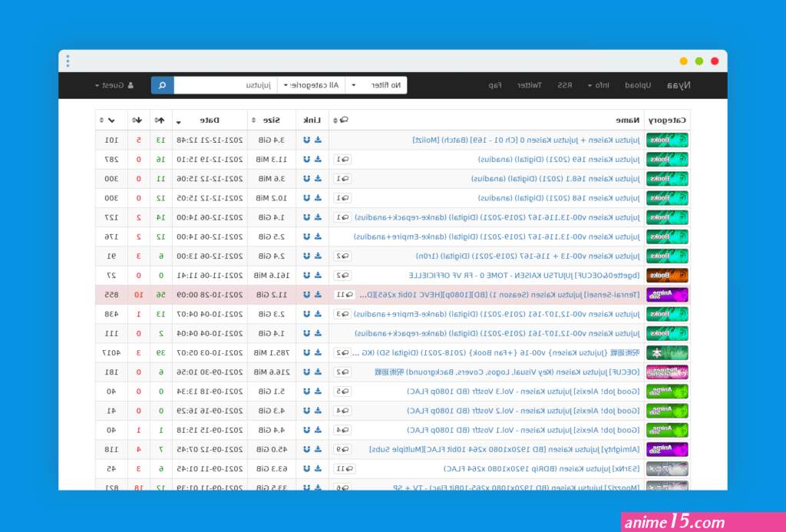The height and width of the screenshot is (532, 786).
Task: Download torrent for TOME 0 - FR VF OFFICIELLE
Action: coord(318,276)
